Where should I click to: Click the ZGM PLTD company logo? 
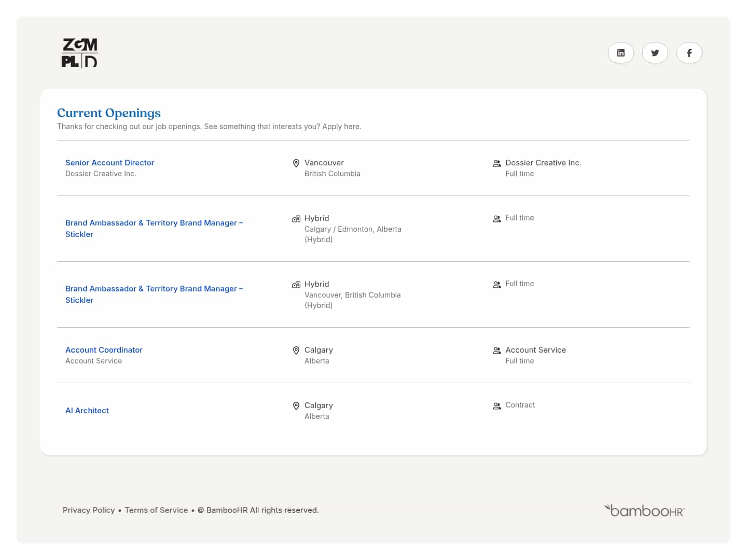pos(79,52)
